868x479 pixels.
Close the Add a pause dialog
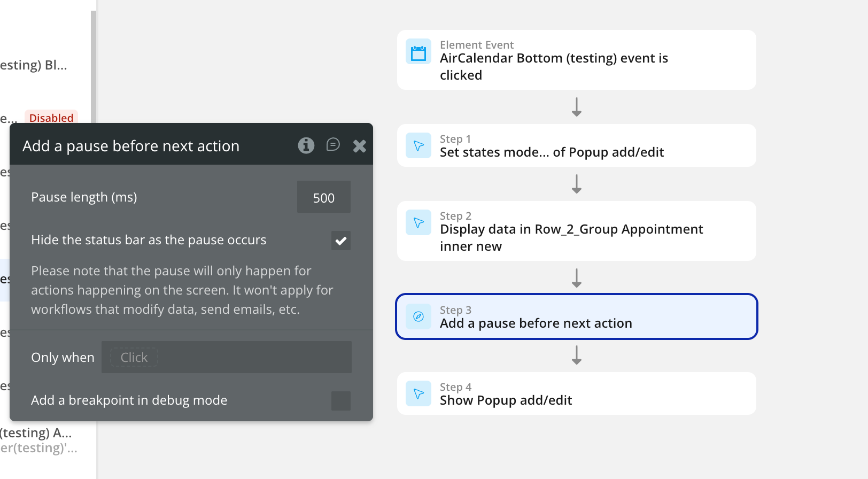coord(360,146)
